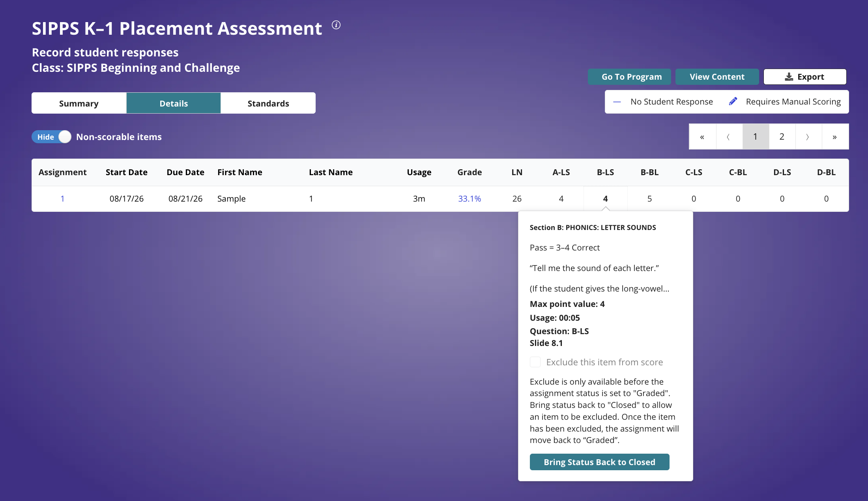868x501 pixels.
Task: Click the Pass = 3–4 Correct text
Action: (565, 248)
